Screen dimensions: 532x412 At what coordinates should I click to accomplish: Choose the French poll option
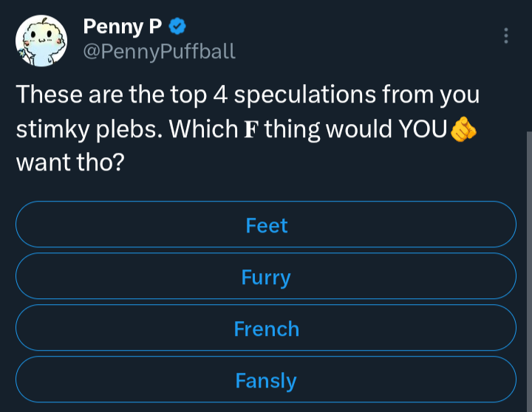coord(266,329)
